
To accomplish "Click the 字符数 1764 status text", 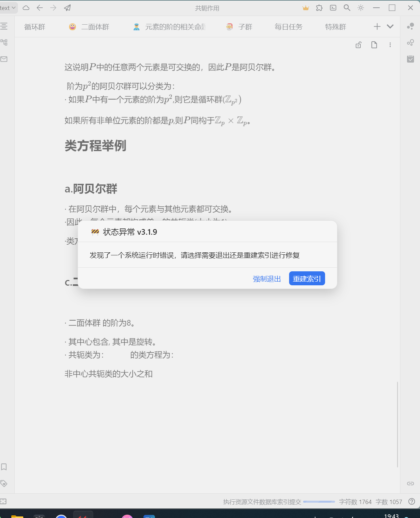I will click(355, 502).
